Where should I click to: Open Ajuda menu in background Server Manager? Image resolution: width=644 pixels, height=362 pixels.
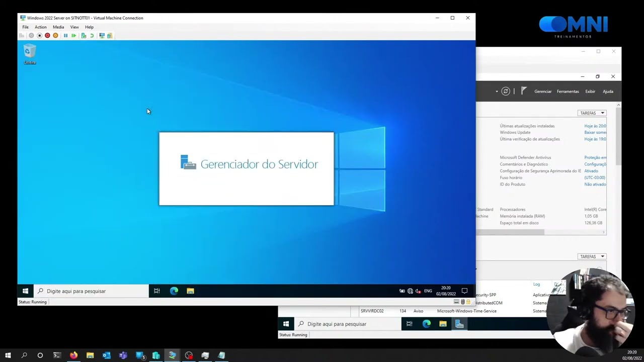(608, 92)
